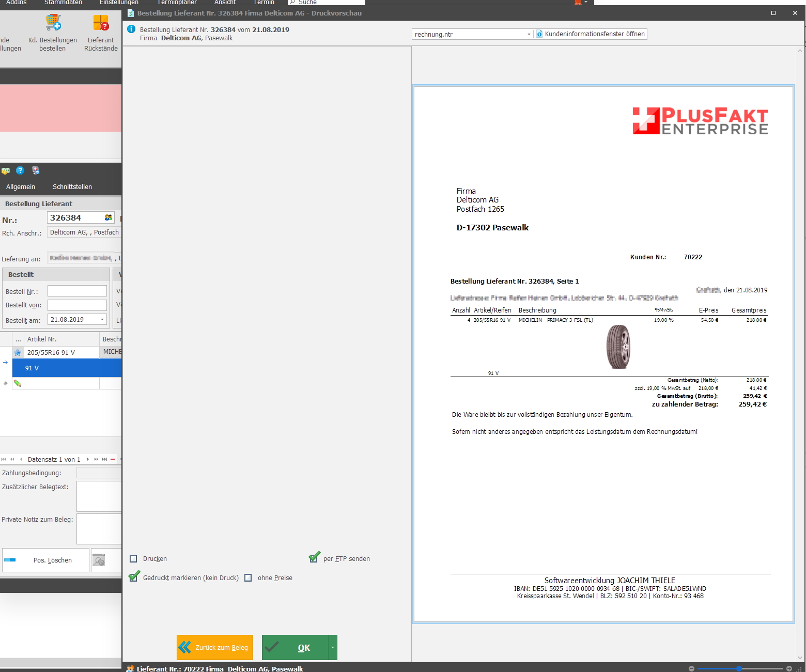Click the zoom-out minus icon at bottom right
Screen dimensions: 806x672
691,668
